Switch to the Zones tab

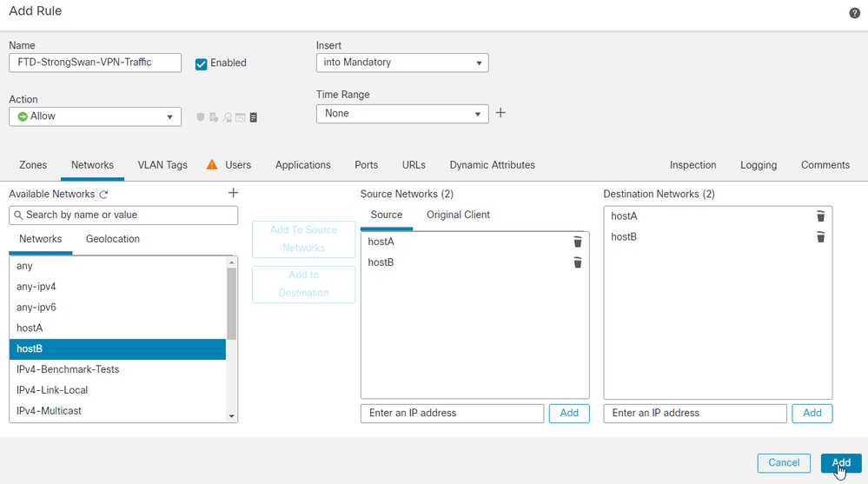point(33,165)
